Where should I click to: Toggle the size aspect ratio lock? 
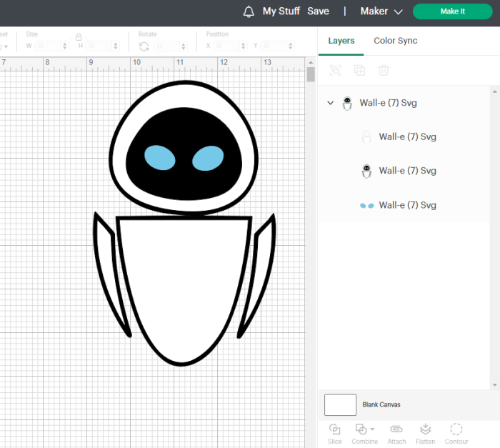pos(79,37)
